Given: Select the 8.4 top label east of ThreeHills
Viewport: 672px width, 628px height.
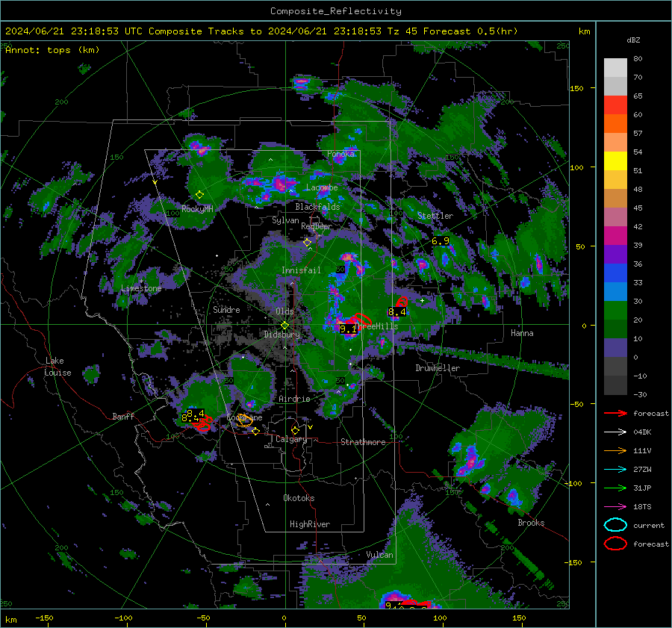Looking at the screenshot, I should (x=397, y=312).
